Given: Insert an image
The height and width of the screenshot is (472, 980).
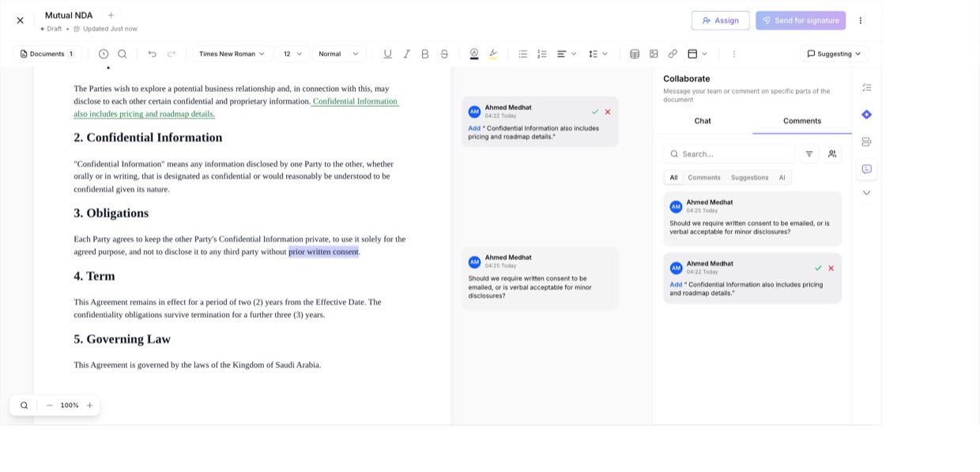Looking at the screenshot, I should (654, 54).
